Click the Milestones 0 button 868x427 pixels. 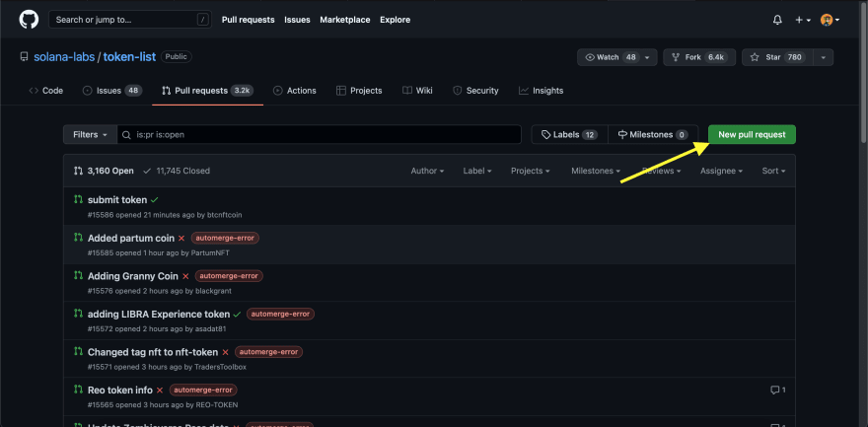point(653,134)
